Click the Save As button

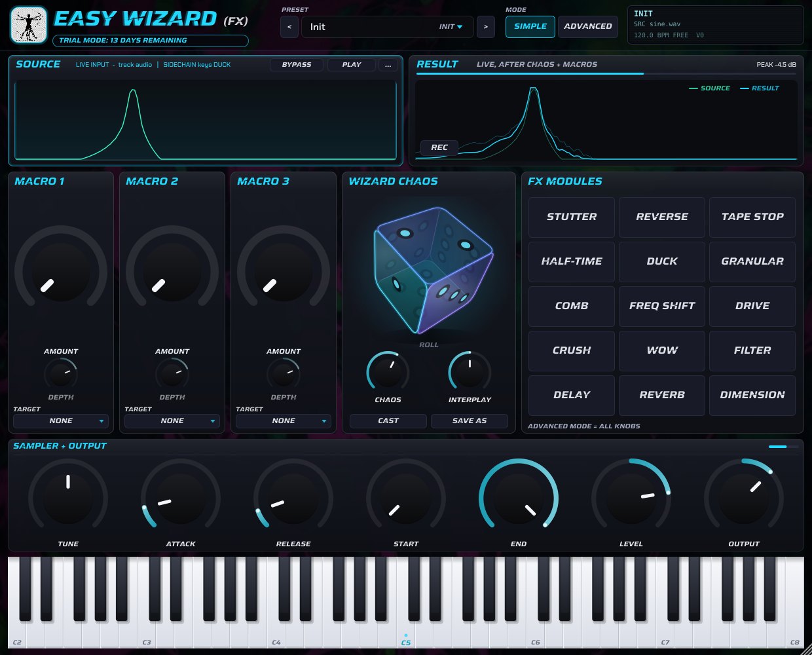click(470, 421)
